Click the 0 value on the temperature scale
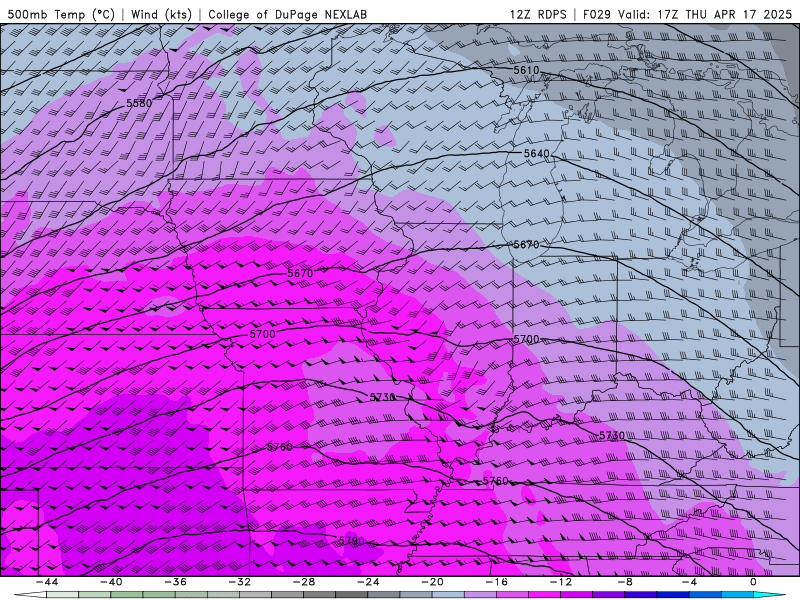The height and width of the screenshot is (600, 800). tap(753, 582)
